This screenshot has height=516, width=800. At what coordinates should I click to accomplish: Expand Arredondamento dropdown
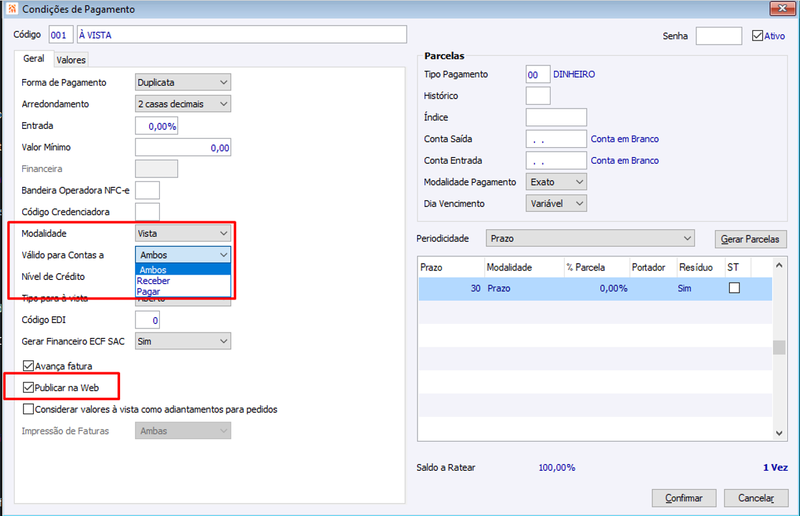click(183, 104)
